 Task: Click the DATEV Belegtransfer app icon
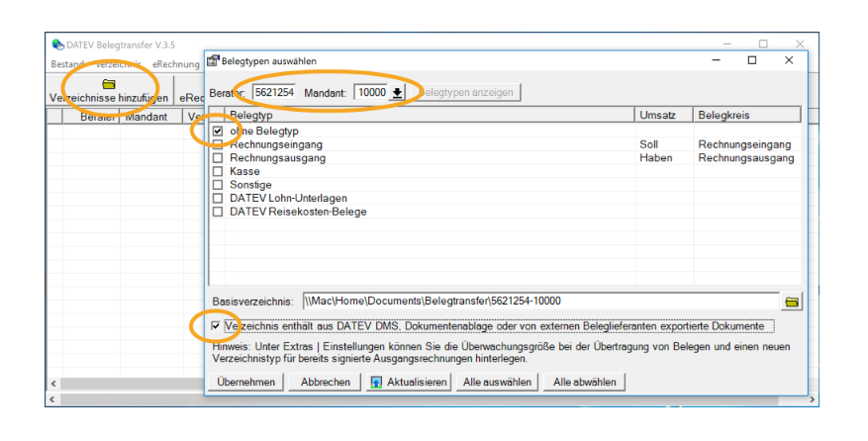click(57, 44)
